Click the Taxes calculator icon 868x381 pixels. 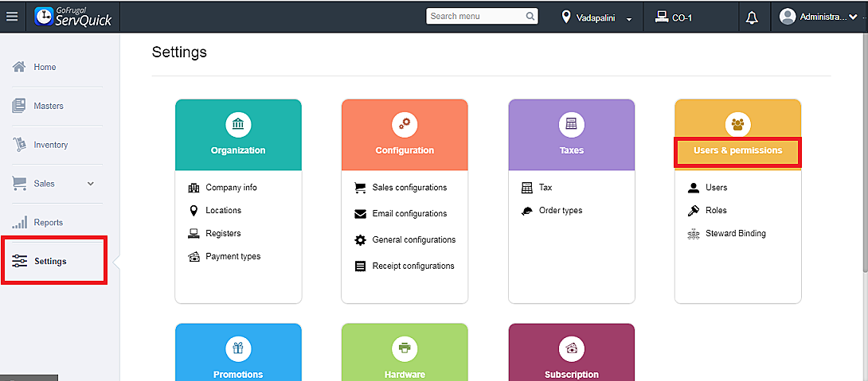[x=571, y=124]
